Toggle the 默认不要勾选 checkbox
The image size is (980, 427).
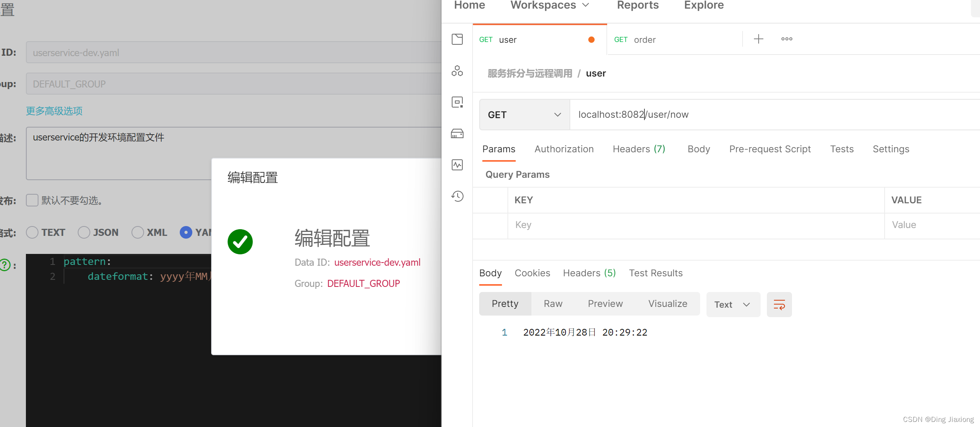32,200
